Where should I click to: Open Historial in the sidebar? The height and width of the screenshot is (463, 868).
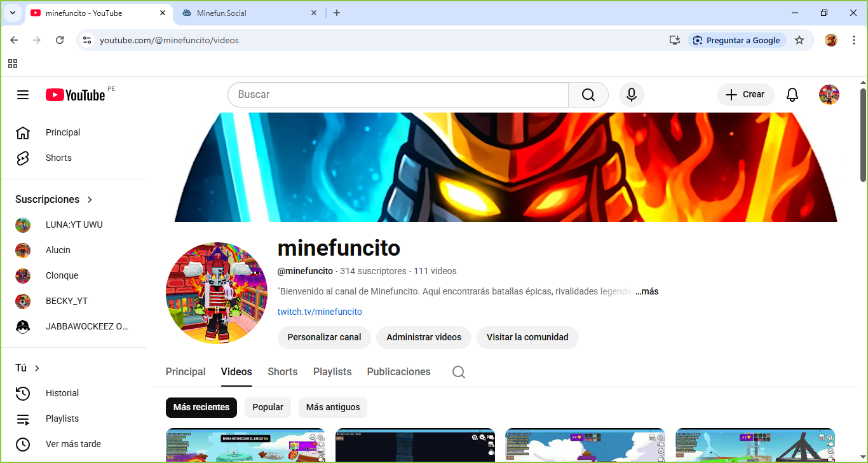point(62,393)
